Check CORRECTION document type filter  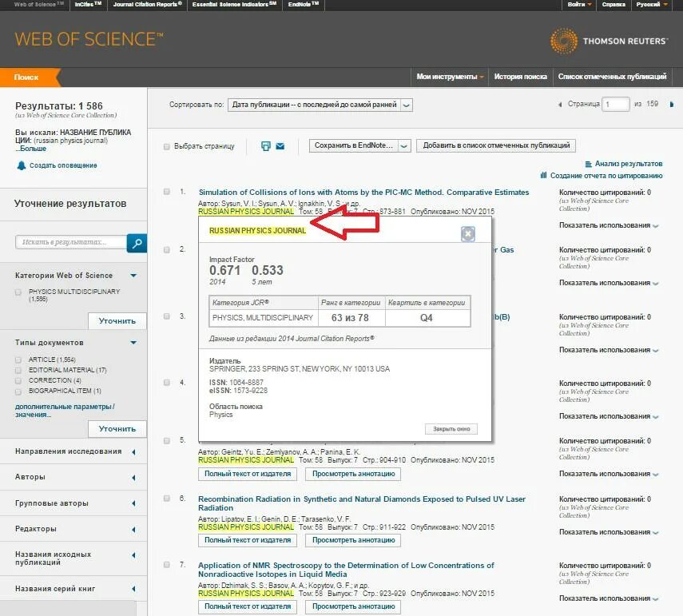click(x=18, y=381)
